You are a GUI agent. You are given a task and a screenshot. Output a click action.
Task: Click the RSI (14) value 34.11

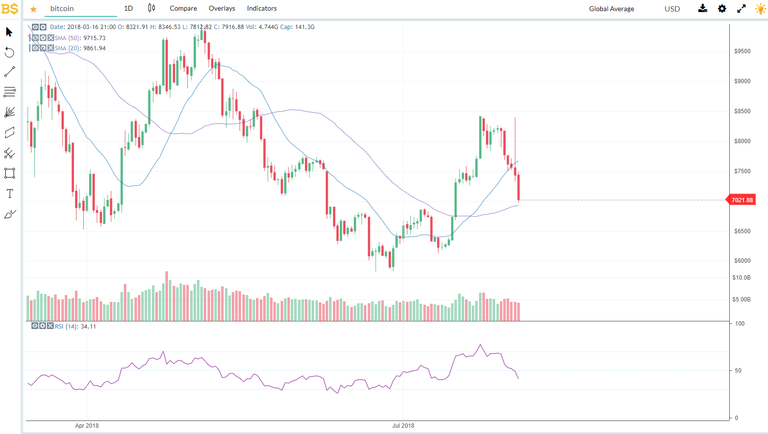click(88, 326)
